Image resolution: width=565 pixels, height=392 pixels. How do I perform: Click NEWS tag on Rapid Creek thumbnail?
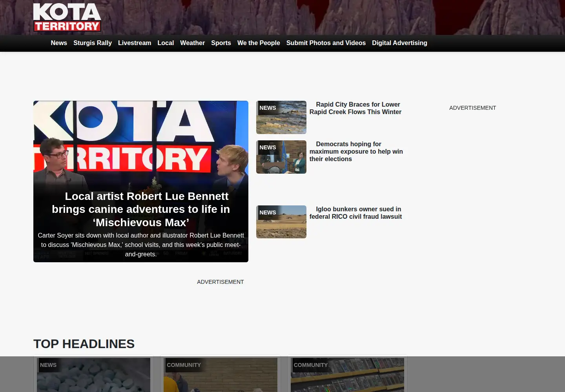pos(268,108)
